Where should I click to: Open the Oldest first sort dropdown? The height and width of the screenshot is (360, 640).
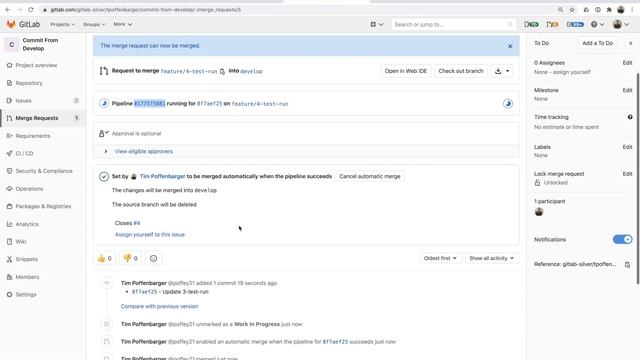tap(440, 258)
